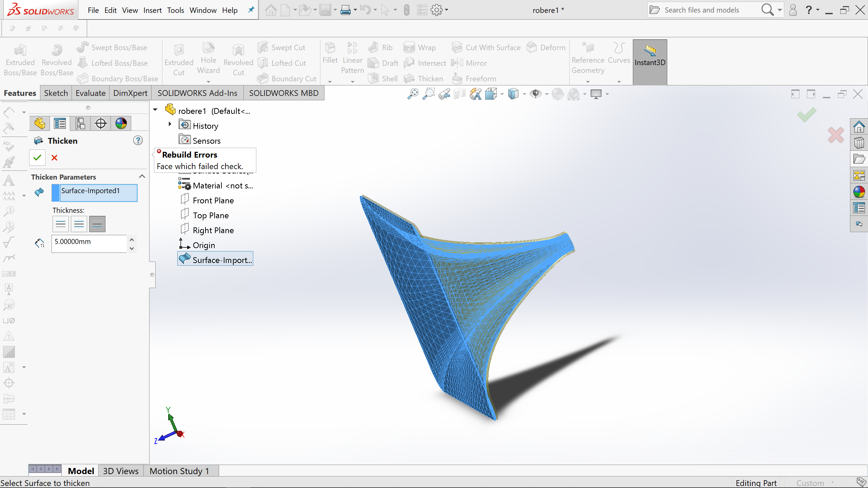Click the Zoom to Area icon
The height and width of the screenshot is (488, 868).
click(x=429, y=94)
